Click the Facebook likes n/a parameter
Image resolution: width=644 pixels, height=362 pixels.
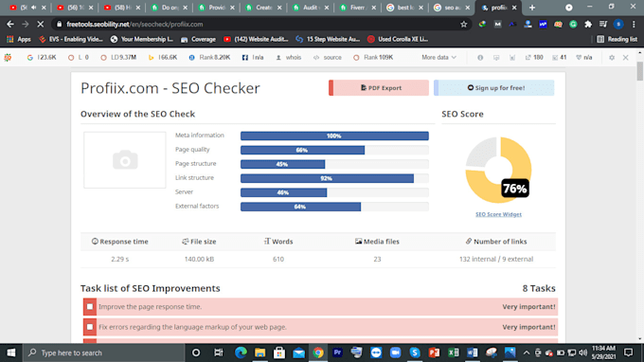pos(253,58)
